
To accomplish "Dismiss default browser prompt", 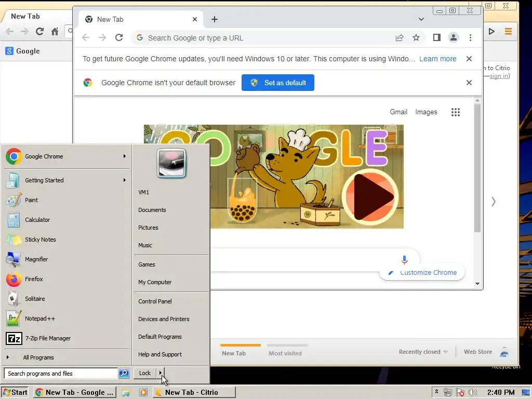I will point(469,83).
